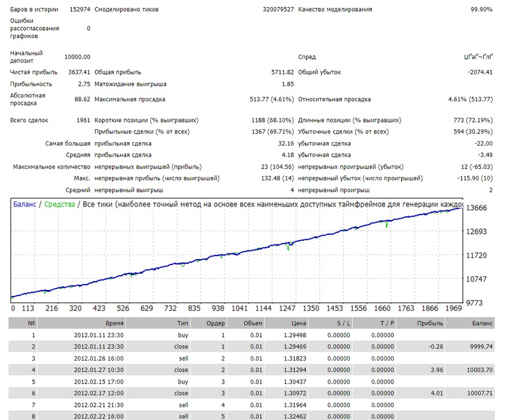509x420 pixels.
Task: Click the blue 'Баланс' chart legend label
Action: point(25,204)
